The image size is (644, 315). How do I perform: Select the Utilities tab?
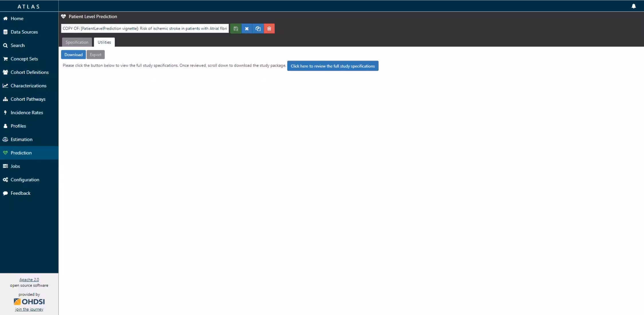point(104,42)
